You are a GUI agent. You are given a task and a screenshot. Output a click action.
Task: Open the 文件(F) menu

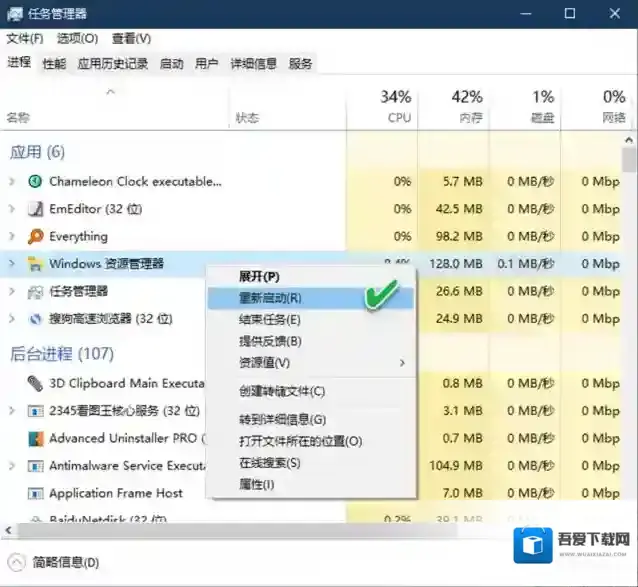pyautogui.click(x=24, y=39)
